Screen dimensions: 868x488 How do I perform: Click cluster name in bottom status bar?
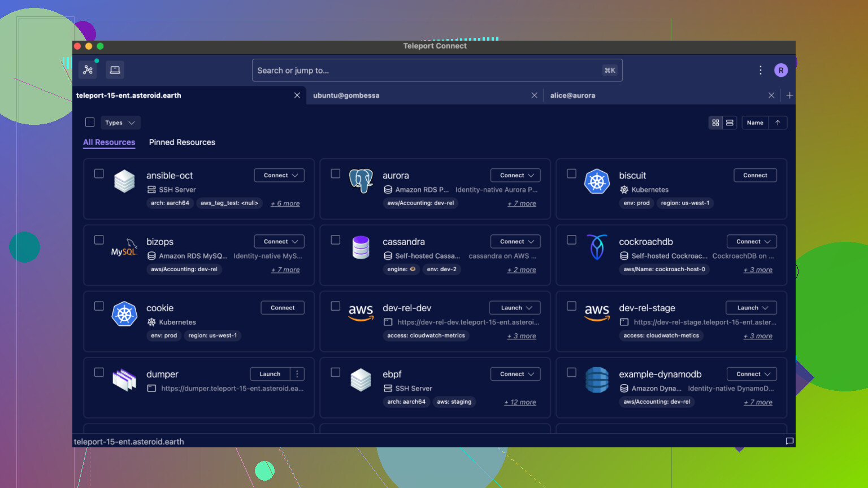point(129,442)
